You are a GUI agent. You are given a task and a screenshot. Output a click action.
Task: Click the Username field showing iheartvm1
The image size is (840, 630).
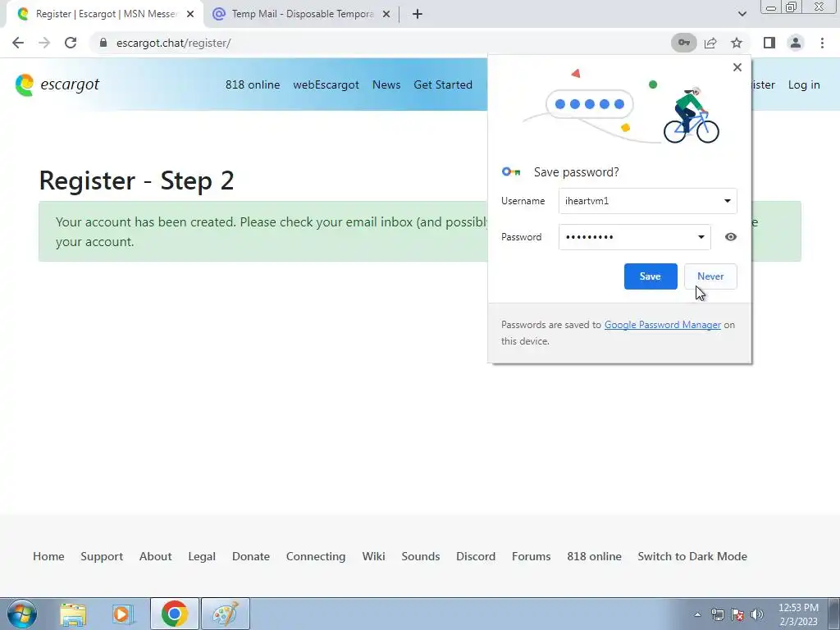click(x=648, y=201)
